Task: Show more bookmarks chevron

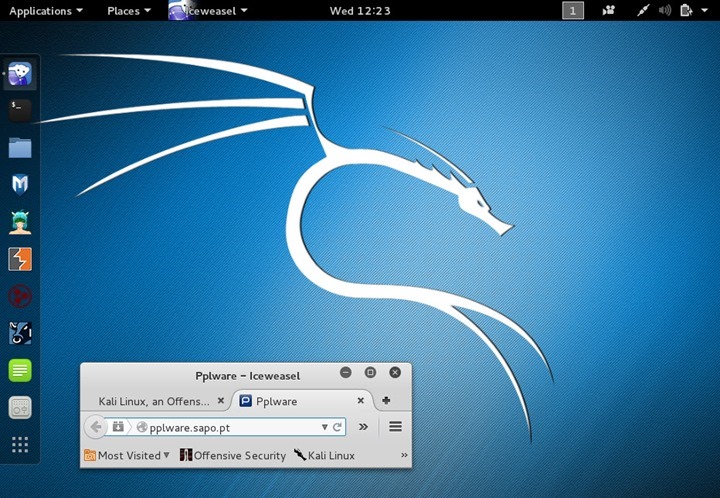Action: pyautogui.click(x=404, y=455)
